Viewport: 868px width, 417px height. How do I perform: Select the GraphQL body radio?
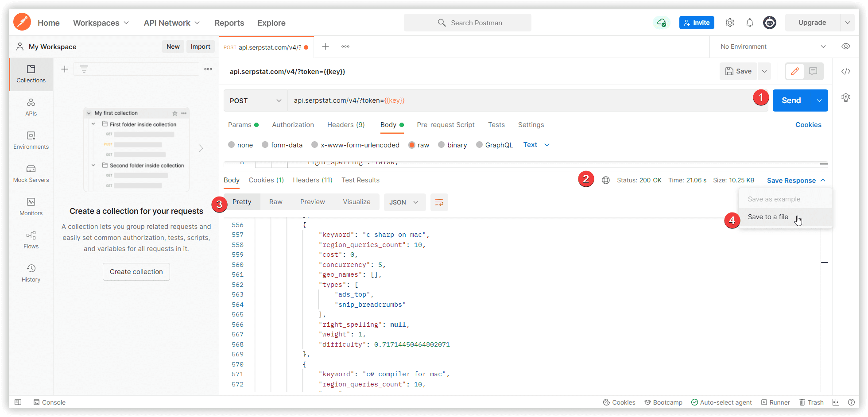tap(479, 145)
